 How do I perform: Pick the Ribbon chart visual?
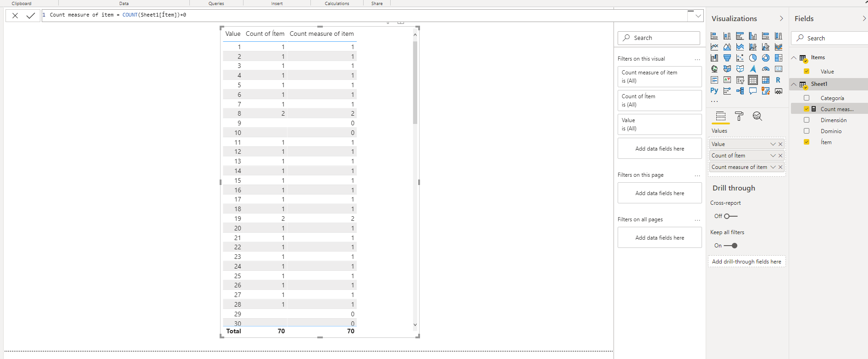click(779, 47)
